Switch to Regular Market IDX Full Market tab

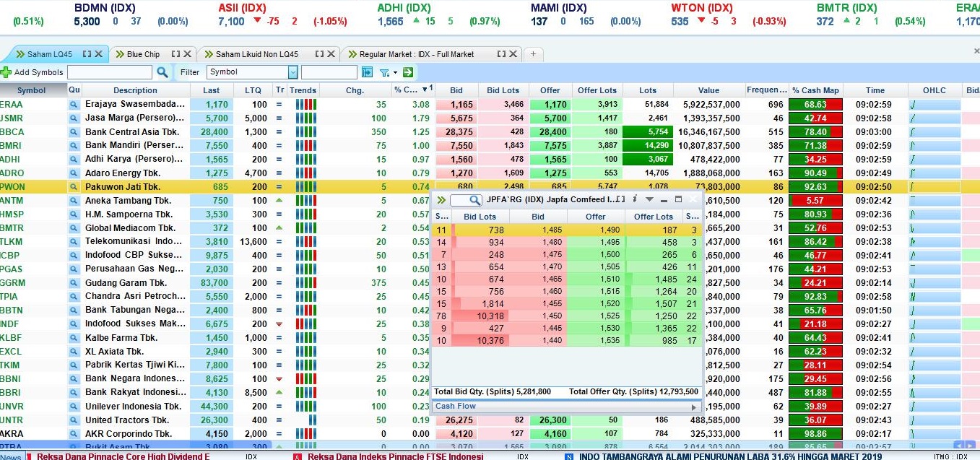tap(417, 54)
